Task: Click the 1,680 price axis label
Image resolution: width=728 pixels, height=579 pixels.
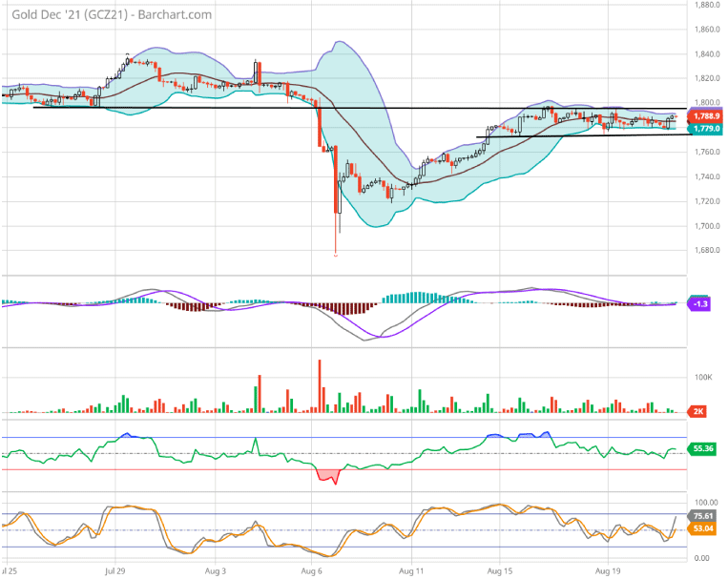Action: click(706, 251)
